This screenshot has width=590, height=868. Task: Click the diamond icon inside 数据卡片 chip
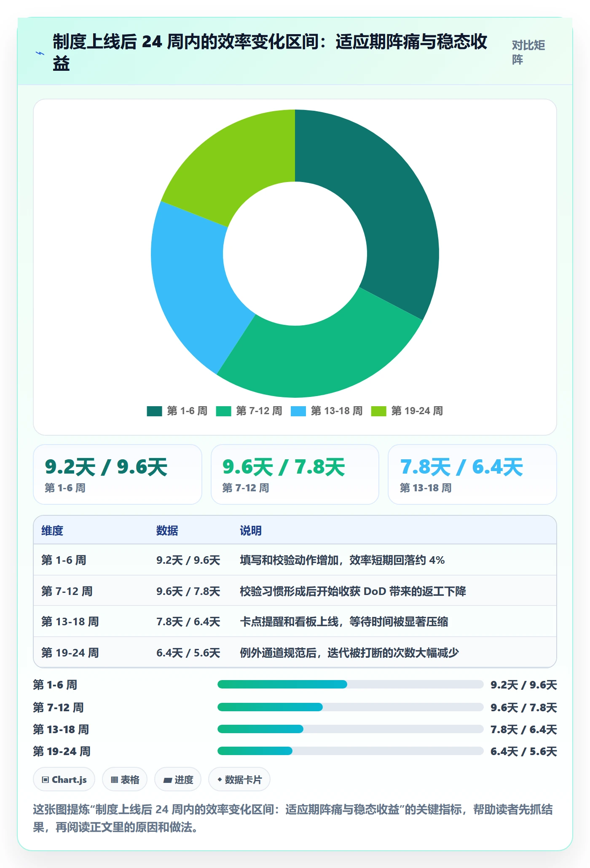220,780
